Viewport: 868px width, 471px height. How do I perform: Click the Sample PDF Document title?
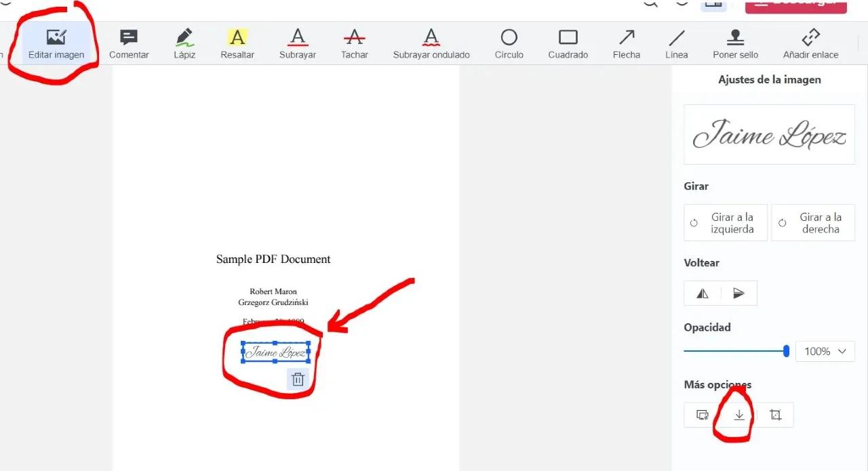click(x=273, y=259)
